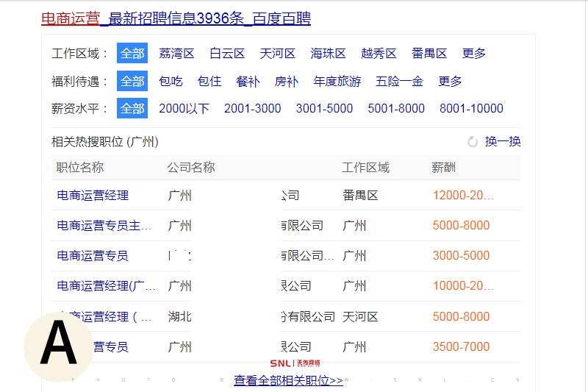Expand 更多 in the 工作区域 row
588x392 pixels.
474,53
